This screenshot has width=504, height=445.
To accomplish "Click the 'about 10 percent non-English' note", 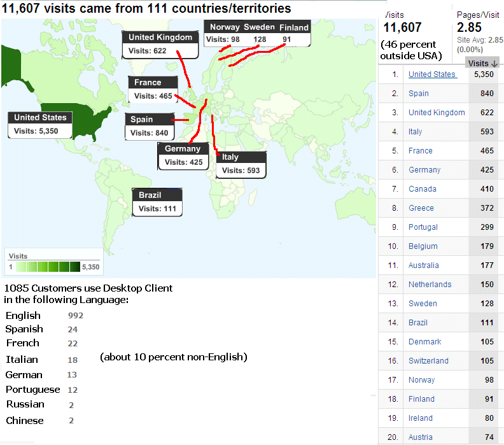I will [174, 357].
